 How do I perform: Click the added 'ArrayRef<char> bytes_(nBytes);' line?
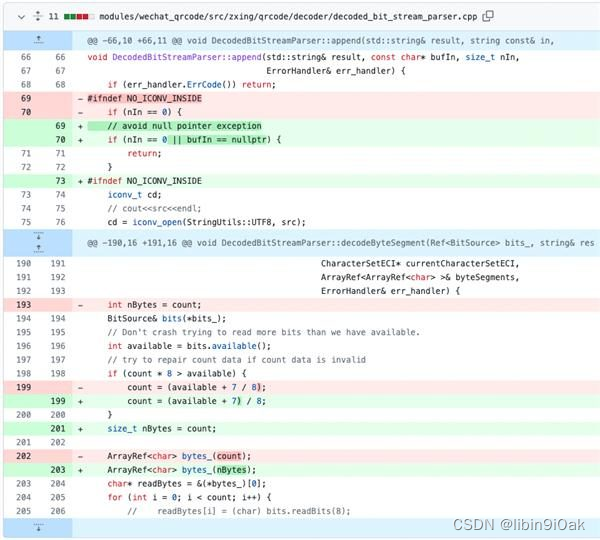(181, 470)
